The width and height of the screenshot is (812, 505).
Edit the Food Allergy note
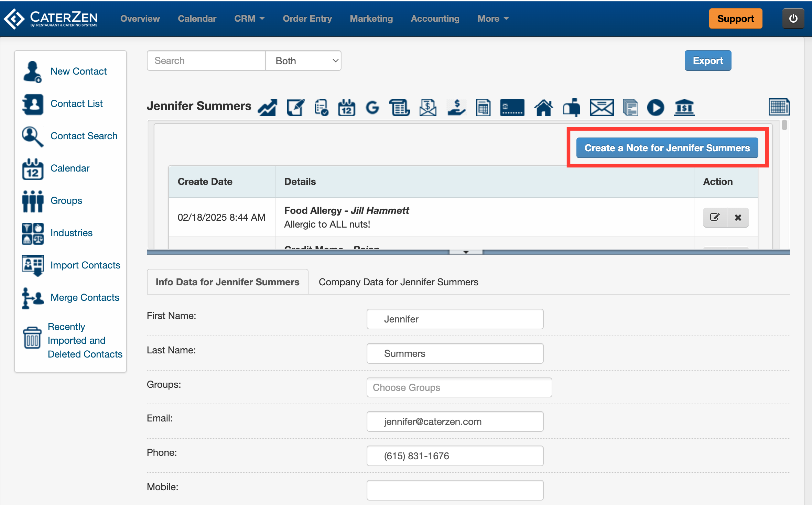715,217
